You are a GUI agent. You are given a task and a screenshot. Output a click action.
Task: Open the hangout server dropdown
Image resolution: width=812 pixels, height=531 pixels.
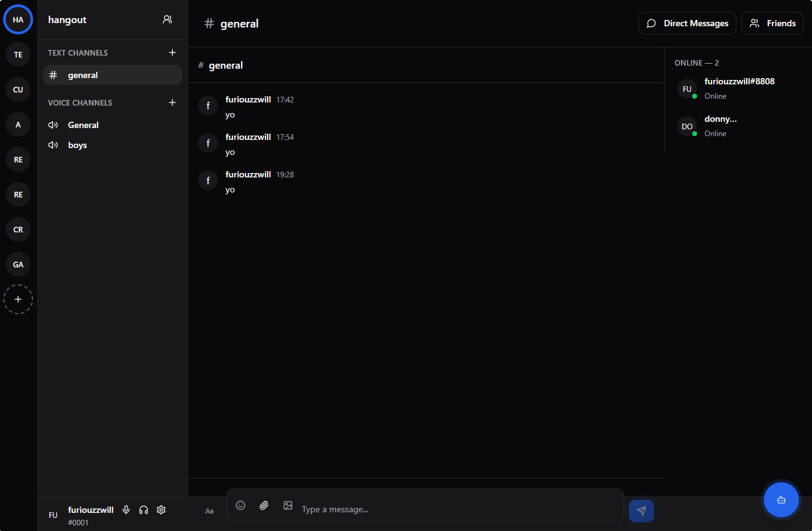coord(67,19)
